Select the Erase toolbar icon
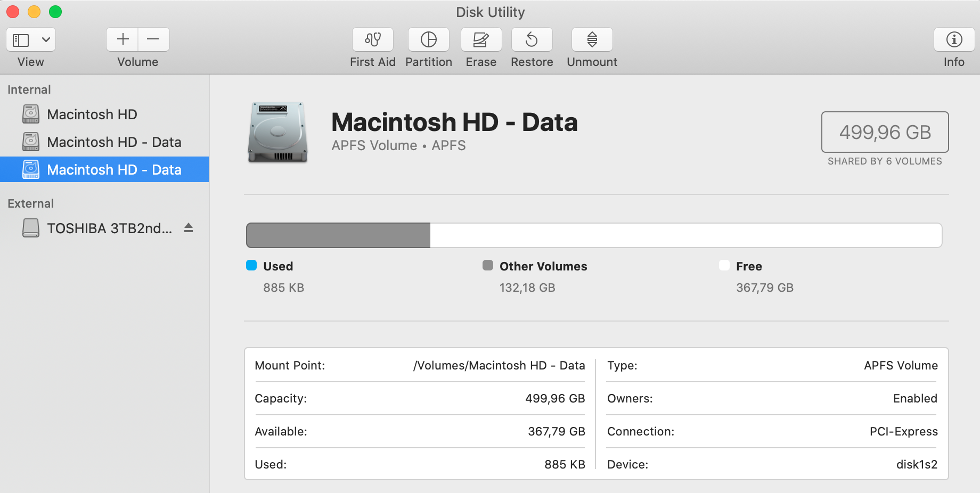This screenshot has width=980, height=493. 481,39
